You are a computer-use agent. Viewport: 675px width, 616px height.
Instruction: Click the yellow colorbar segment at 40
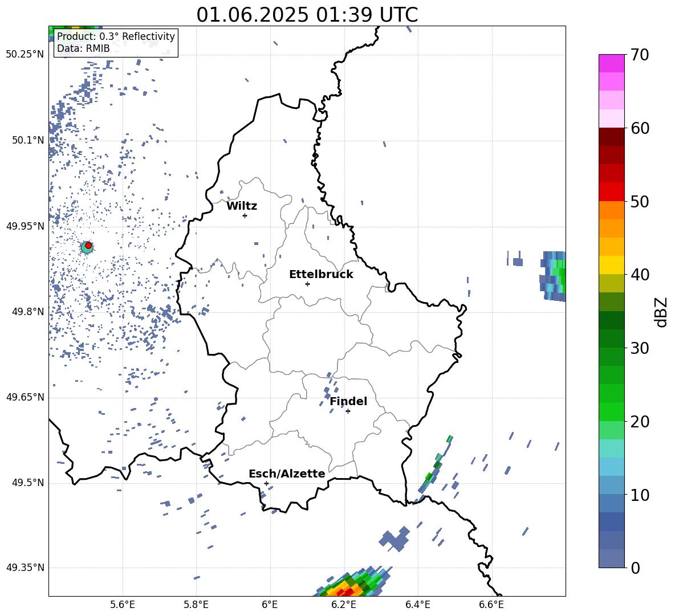coord(611,264)
